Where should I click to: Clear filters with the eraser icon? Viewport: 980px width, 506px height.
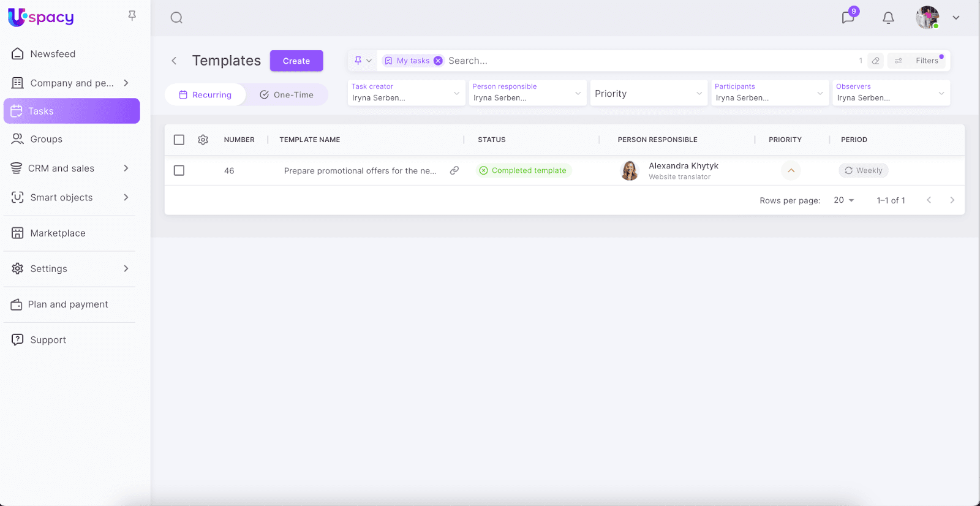pyautogui.click(x=876, y=61)
